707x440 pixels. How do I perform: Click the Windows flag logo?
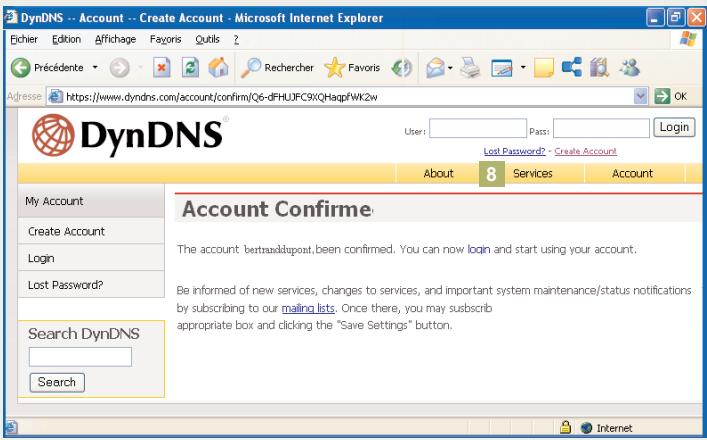pos(688,39)
